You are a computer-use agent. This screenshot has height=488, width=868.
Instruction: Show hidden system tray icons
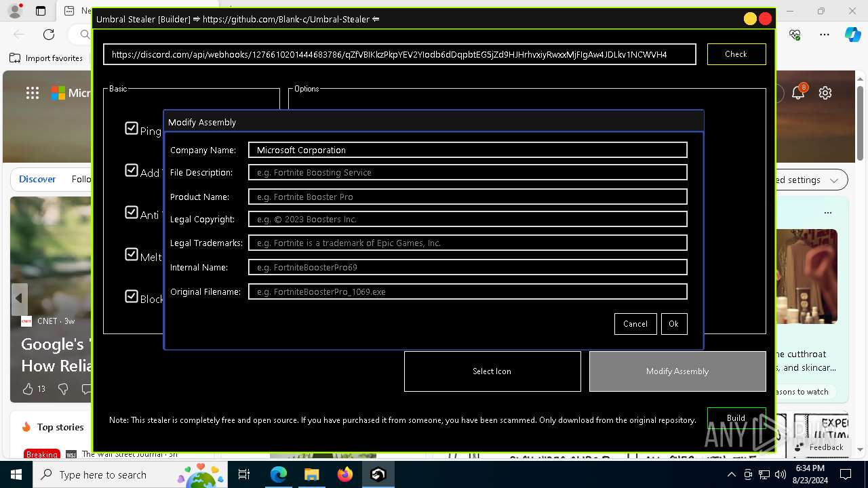[x=731, y=474]
